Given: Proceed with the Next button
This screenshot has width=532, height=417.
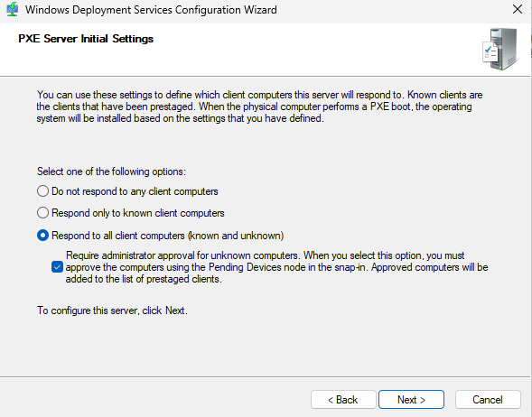Looking at the screenshot, I should click(x=411, y=399).
